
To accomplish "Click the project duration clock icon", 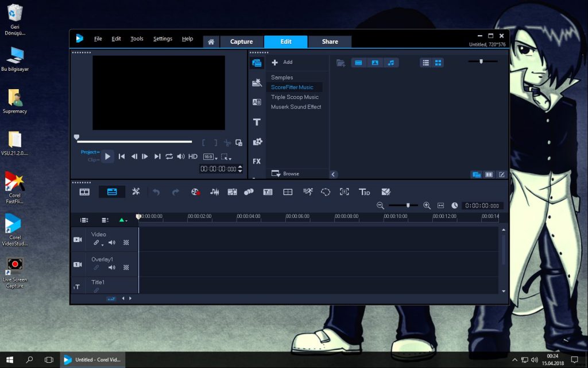I will (x=455, y=205).
